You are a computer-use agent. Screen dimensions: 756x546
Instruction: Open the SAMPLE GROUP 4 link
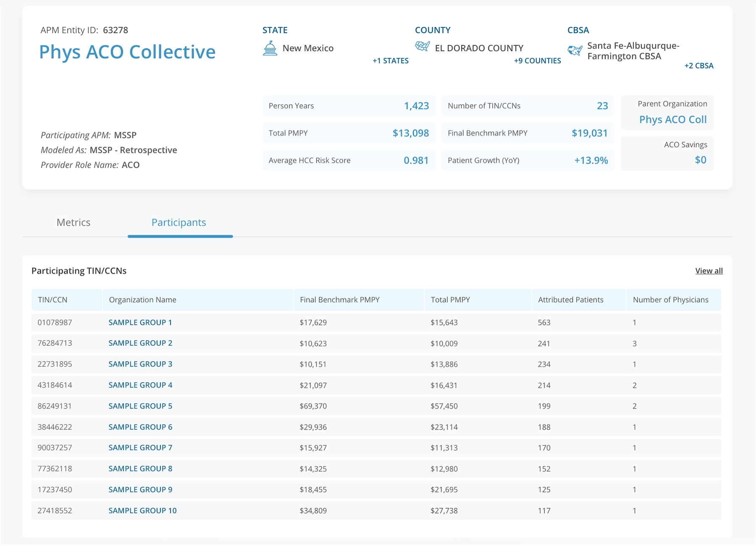click(x=140, y=385)
